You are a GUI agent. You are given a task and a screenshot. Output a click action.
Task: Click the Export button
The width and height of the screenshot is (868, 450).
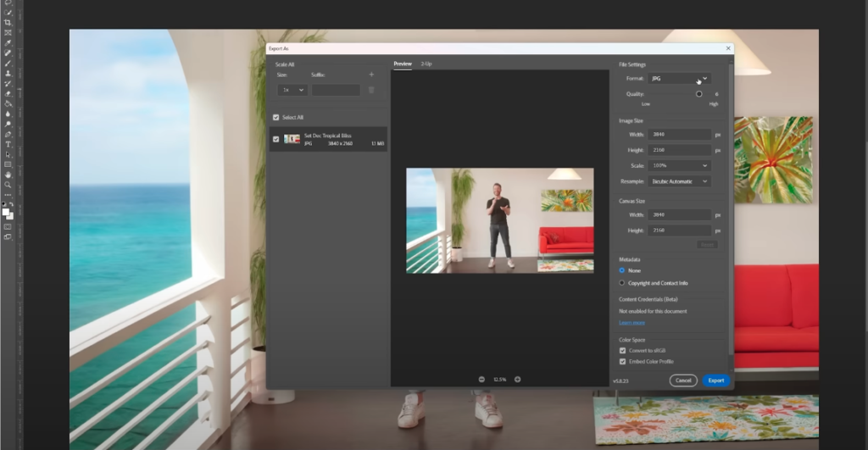click(716, 381)
